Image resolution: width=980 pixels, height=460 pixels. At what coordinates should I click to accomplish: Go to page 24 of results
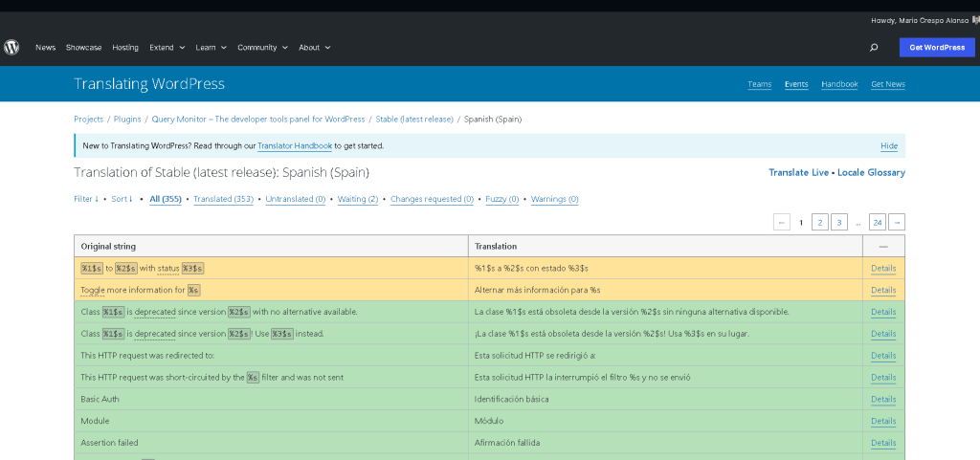877,222
